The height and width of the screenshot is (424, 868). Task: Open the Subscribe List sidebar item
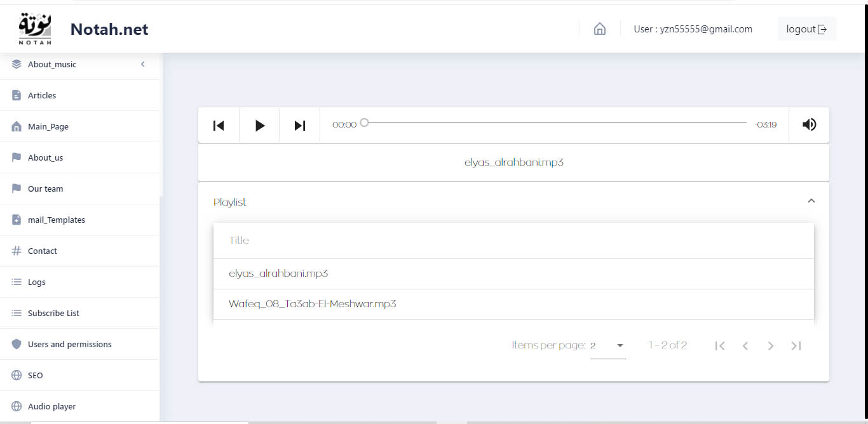point(53,313)
